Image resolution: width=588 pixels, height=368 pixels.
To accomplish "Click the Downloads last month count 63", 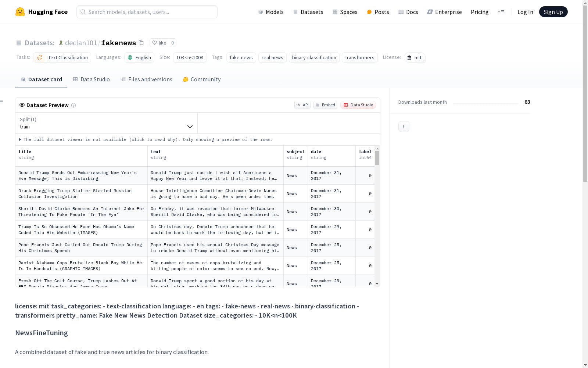I will click(527, 102).
